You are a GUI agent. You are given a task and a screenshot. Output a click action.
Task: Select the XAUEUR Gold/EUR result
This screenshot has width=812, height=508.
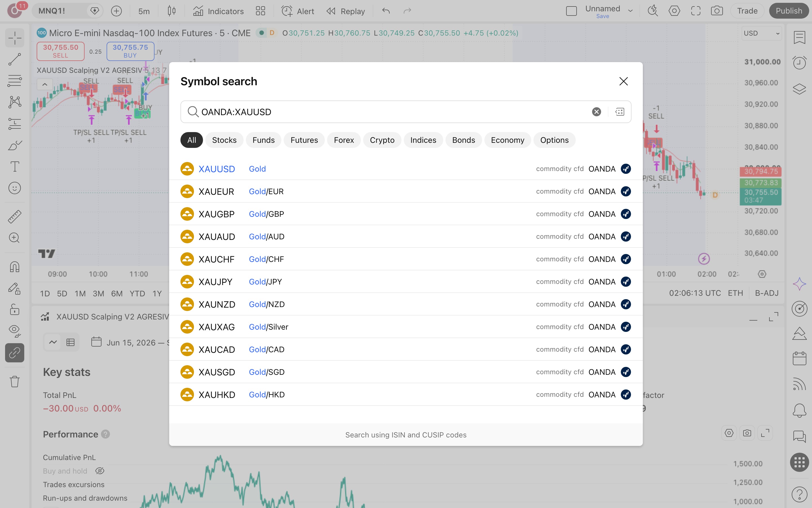[406, 192]
